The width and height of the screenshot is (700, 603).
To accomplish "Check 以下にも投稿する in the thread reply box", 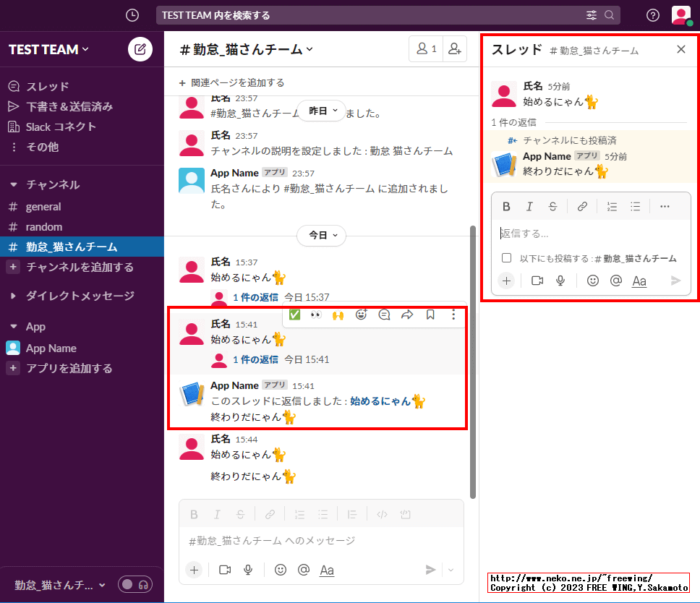I will (507, 257).
